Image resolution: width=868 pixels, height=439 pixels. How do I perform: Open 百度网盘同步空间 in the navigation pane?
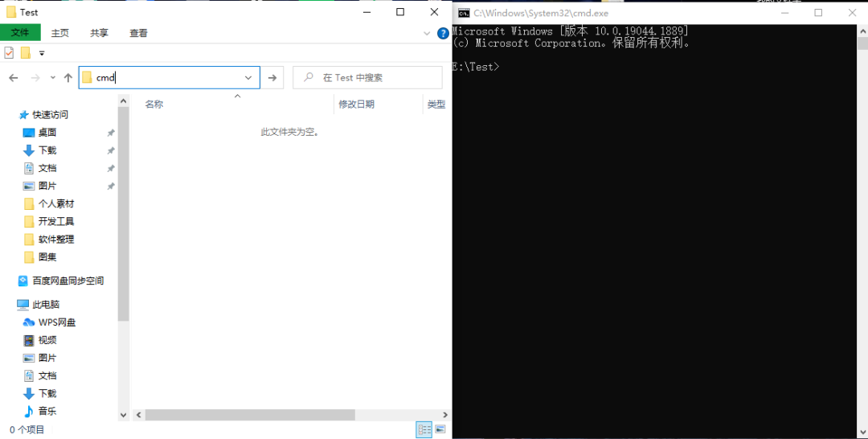68,281
